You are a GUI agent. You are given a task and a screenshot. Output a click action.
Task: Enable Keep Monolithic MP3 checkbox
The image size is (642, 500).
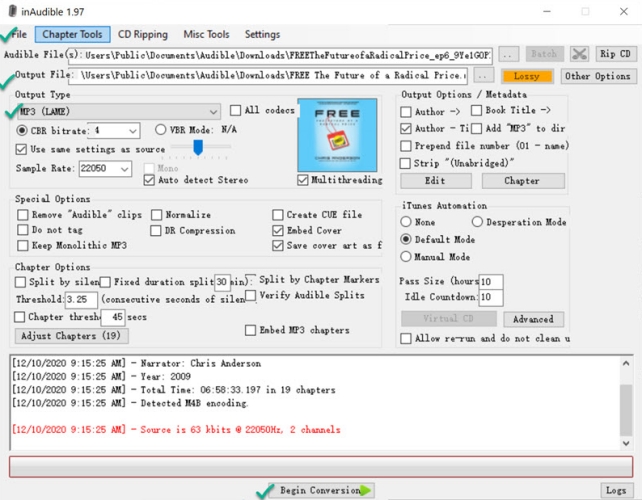(x=23, y=245)
